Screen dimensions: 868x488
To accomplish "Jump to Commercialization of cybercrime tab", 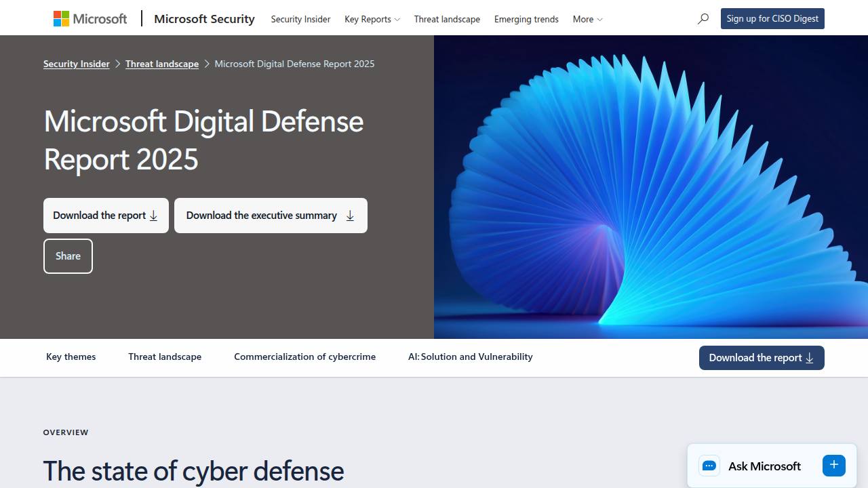I will click(304, 357).
